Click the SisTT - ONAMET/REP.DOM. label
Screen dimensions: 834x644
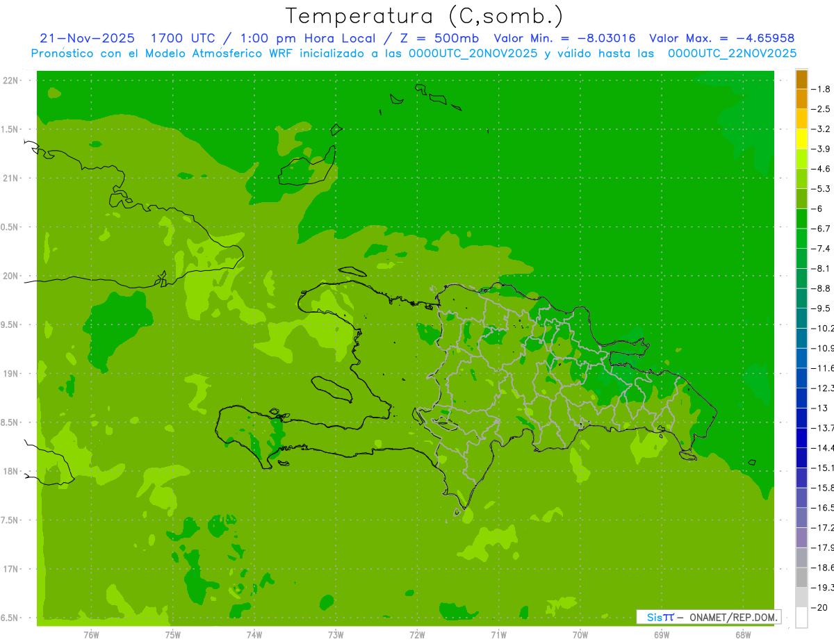click(708, 617)
